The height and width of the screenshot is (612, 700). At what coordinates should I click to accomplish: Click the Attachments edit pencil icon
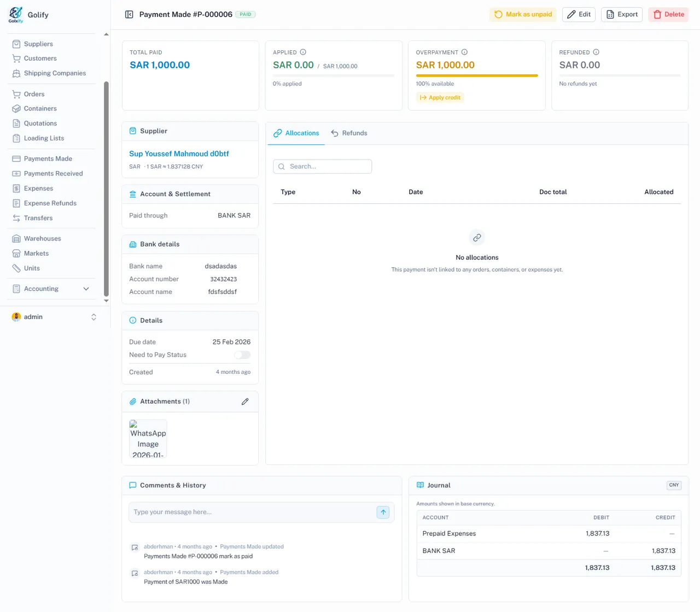[x=245, y=402]
